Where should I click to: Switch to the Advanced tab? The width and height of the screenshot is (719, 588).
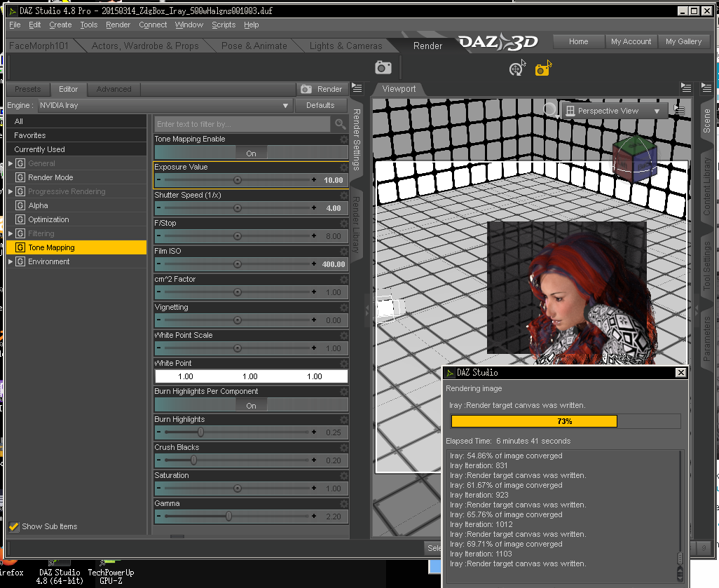pos(114,89)
